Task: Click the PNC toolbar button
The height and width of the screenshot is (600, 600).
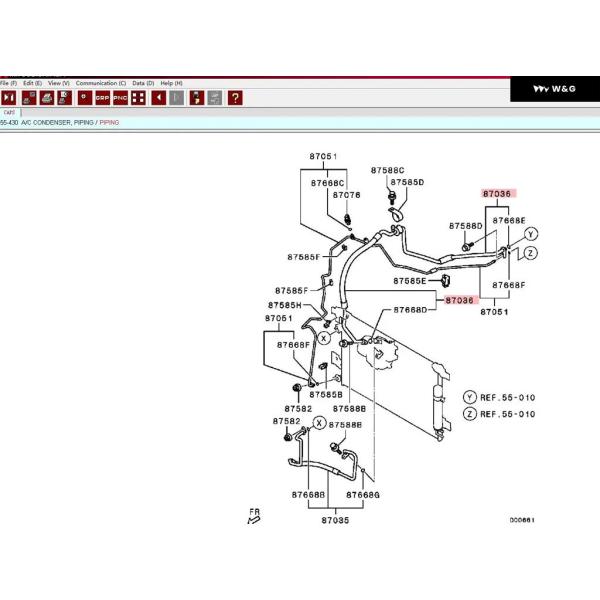Action: coord(120,98)
